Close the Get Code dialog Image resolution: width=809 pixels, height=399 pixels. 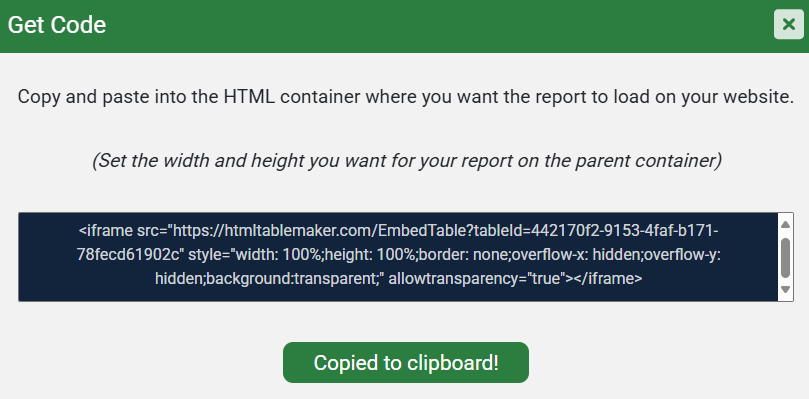click(788, 24)
